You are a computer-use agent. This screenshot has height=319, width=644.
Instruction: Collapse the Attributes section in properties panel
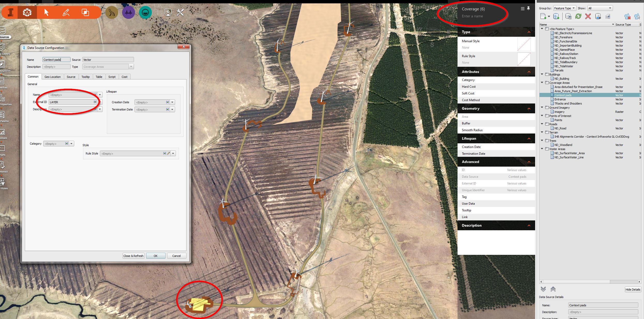[529, 72]
